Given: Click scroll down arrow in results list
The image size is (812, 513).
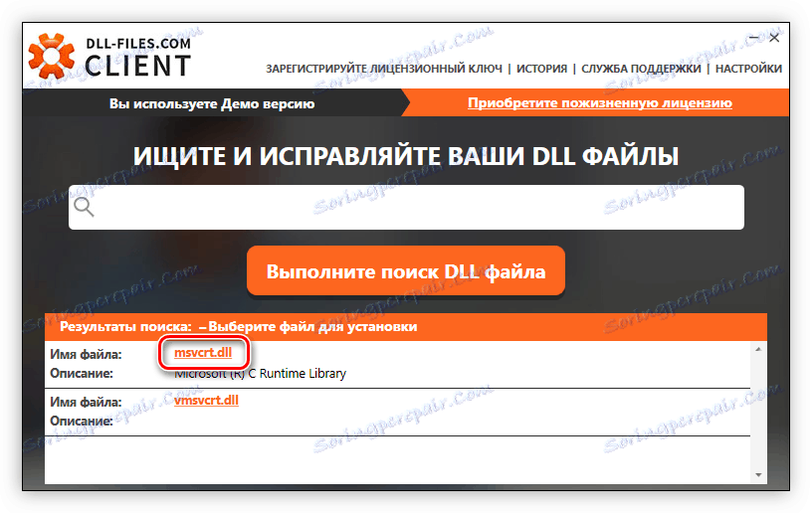Looking at the screenshot, I should (758, 475).
